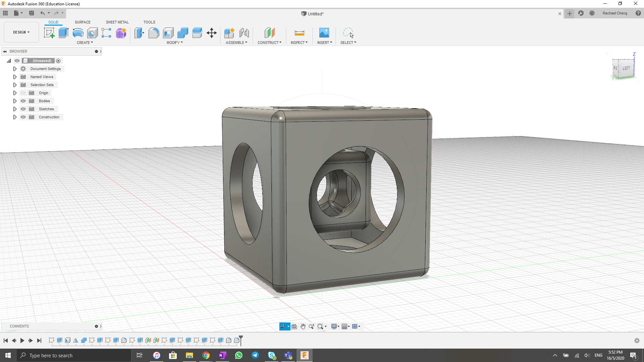Viewport: 644px width, 362px height.
Task: Open the Look At tool
Action: (294, 326)
